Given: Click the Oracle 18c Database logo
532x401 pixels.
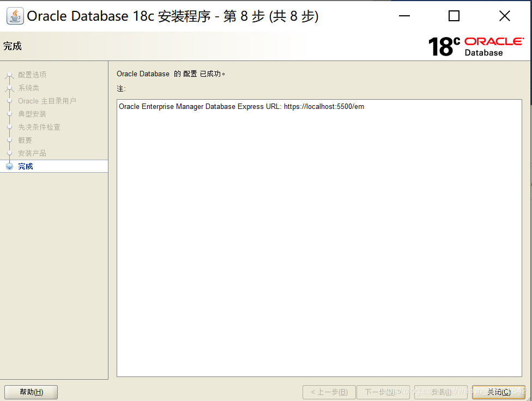Looking at the screenshot, I should click(x=476, y=46).
